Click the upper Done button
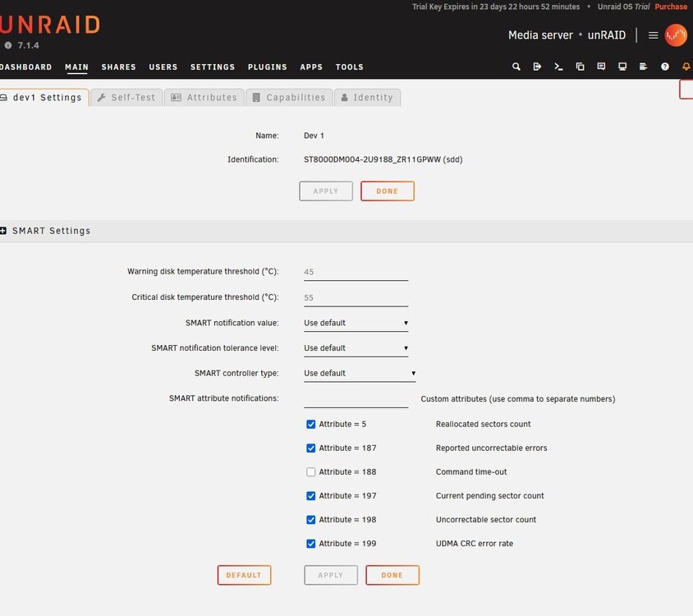 pyautogui.click(x=388, y=191)
